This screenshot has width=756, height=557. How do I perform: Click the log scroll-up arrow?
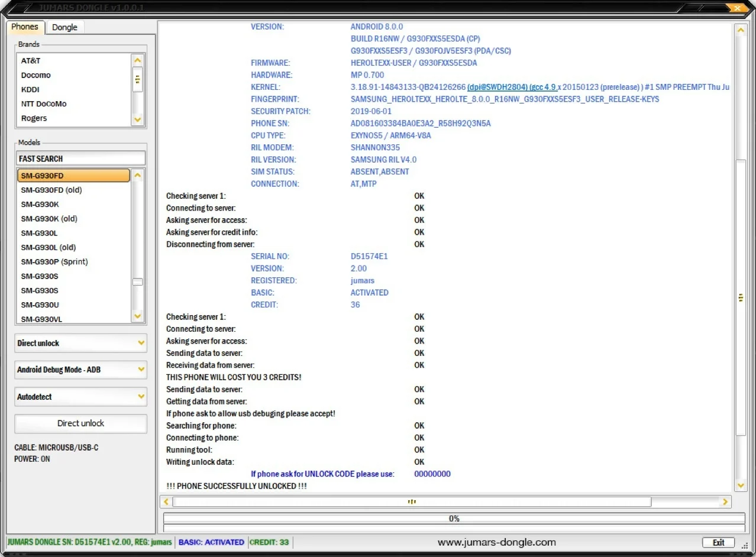(x=740, y=30)
